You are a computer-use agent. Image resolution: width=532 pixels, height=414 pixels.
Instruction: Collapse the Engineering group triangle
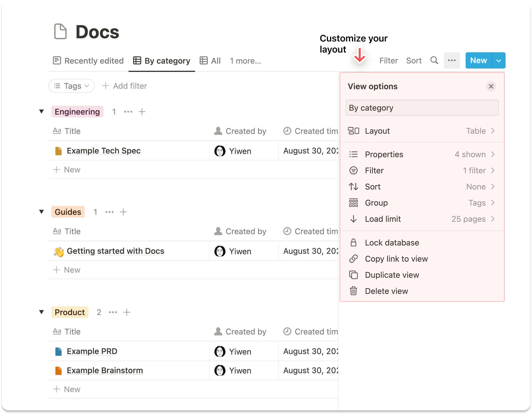coord(41,111)
